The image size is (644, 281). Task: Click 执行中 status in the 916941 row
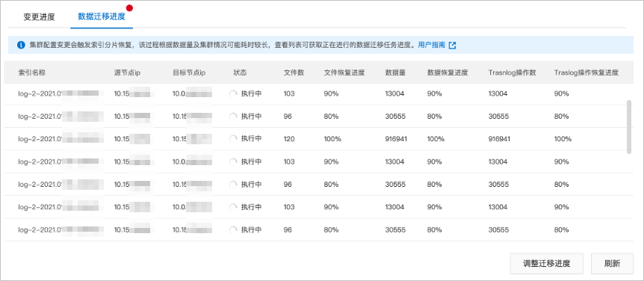tap(251, 139)
